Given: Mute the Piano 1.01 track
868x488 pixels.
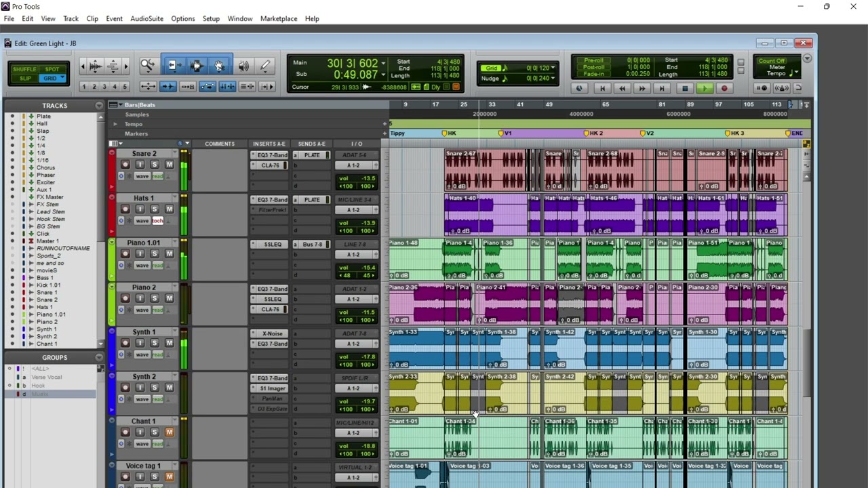Looking at the screenshot, I should pyautogui.click(x=170, y=254).
